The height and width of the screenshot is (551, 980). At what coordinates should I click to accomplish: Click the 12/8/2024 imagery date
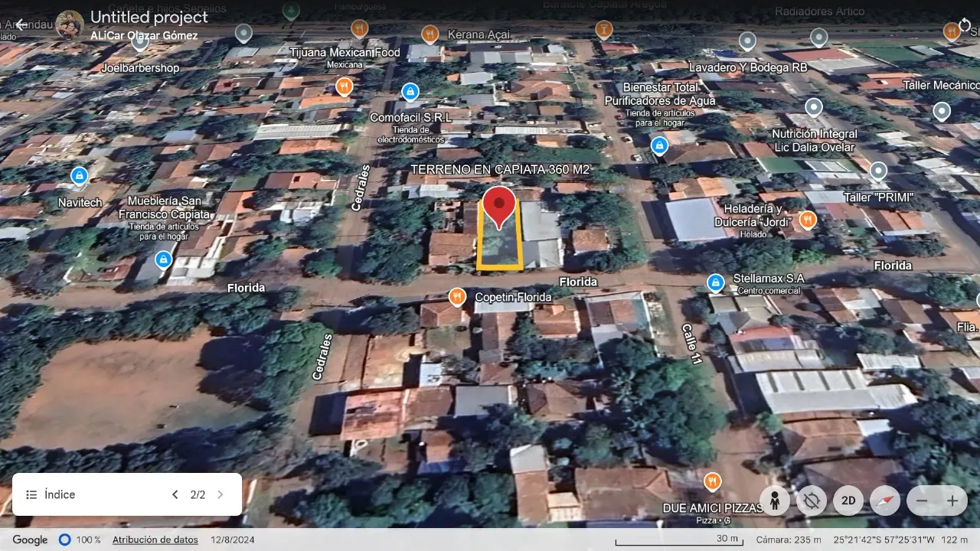(232, 540)
